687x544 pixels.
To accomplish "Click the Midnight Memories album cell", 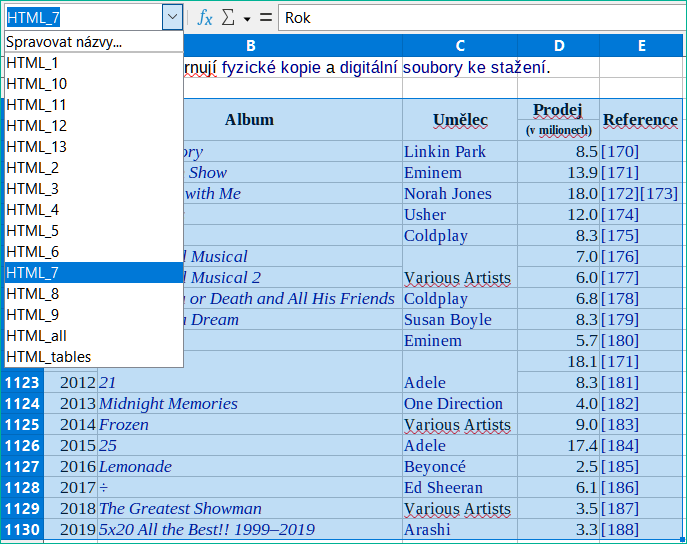I will point(250,403).
